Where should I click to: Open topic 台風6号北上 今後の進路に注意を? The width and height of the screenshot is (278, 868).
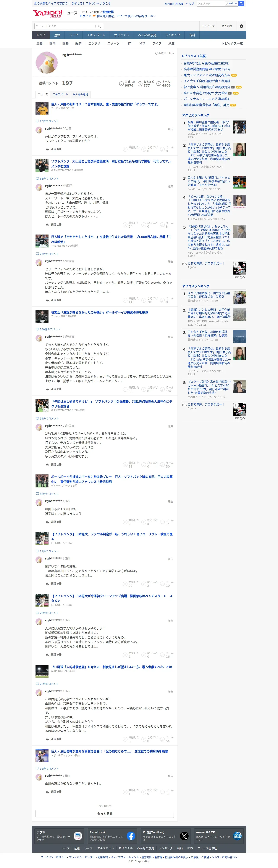(x=206, y=63)
